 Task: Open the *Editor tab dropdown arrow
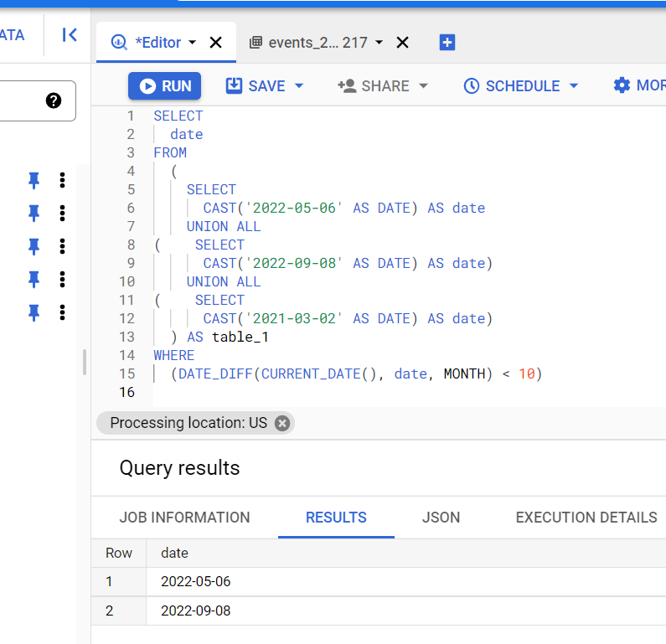point(193,43)
